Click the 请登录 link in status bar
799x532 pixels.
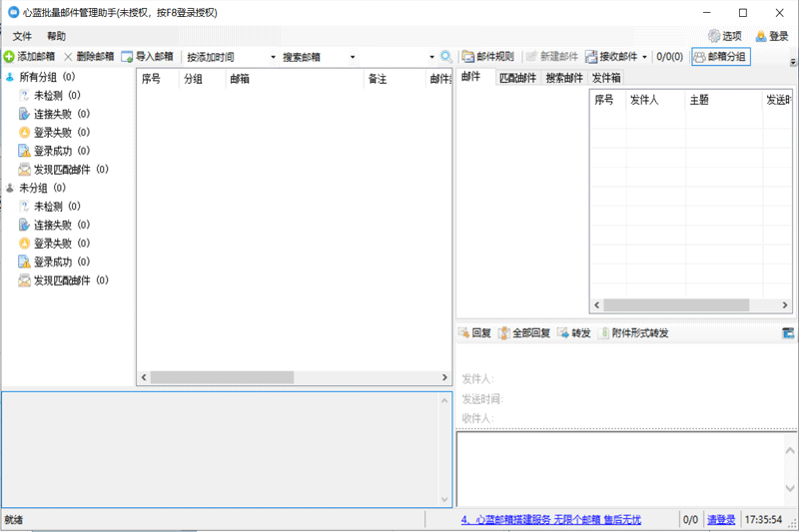click(721, 520)
